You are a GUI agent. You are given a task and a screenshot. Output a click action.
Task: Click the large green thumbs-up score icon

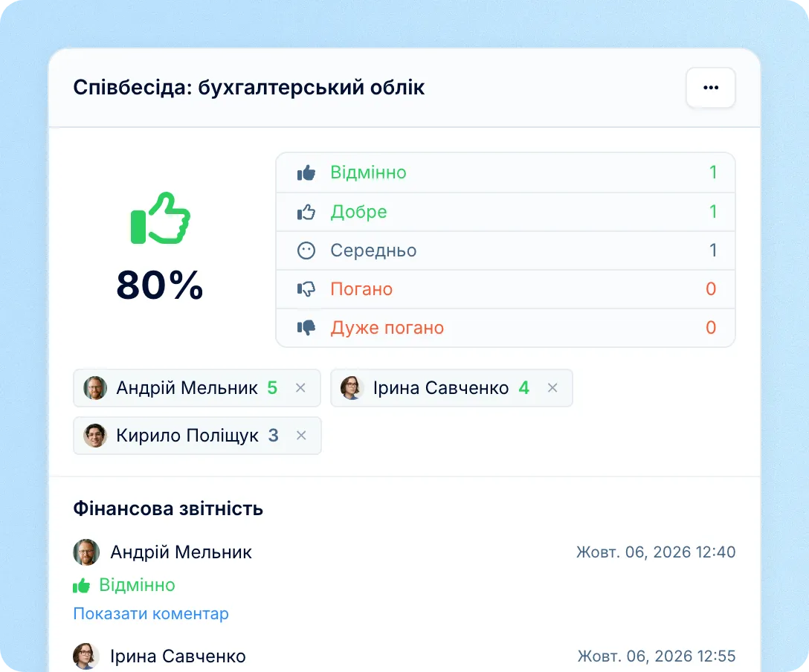point(160,218)
